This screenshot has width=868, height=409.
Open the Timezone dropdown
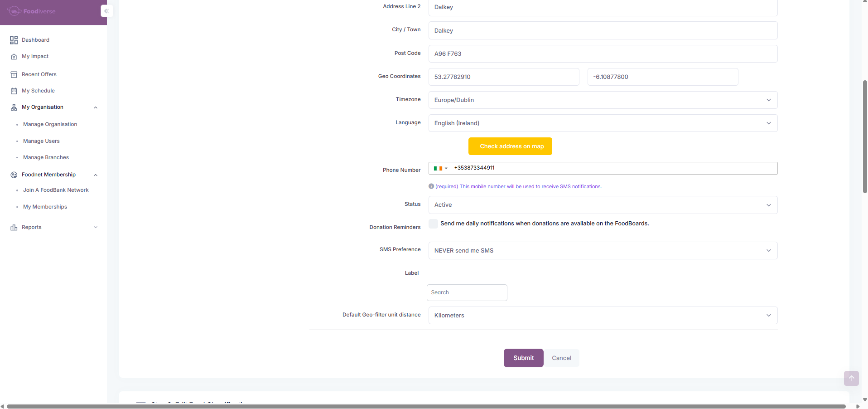click(603, 100)
